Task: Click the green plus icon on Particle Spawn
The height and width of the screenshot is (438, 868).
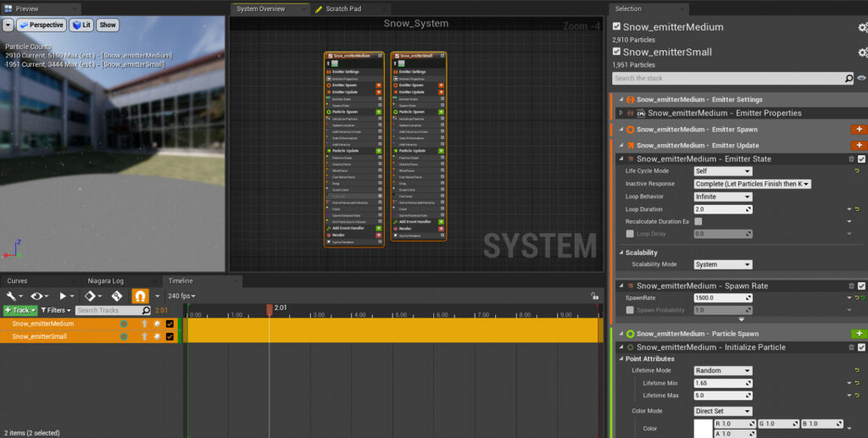Action: (x=858, y=334)
